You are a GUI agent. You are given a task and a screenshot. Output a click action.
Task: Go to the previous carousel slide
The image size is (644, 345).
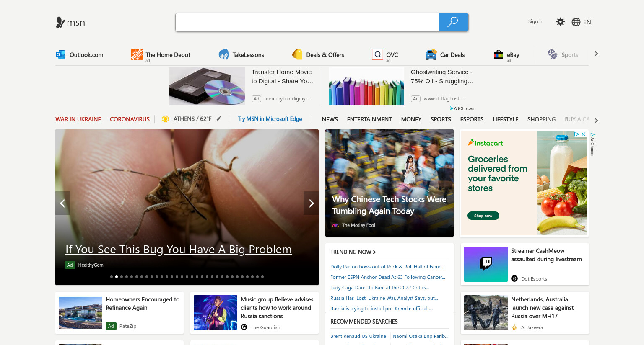[63, 203]
